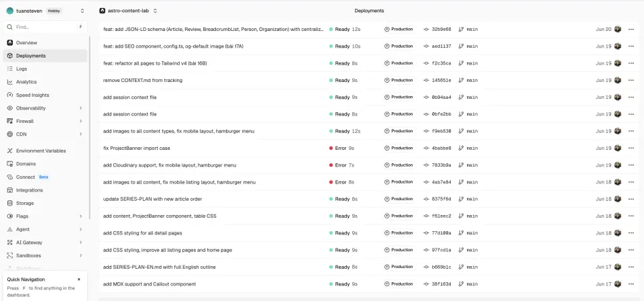Click the Domains icon in sidebar
Viewport: 644px width, 301px height.
tap(10, 164)
